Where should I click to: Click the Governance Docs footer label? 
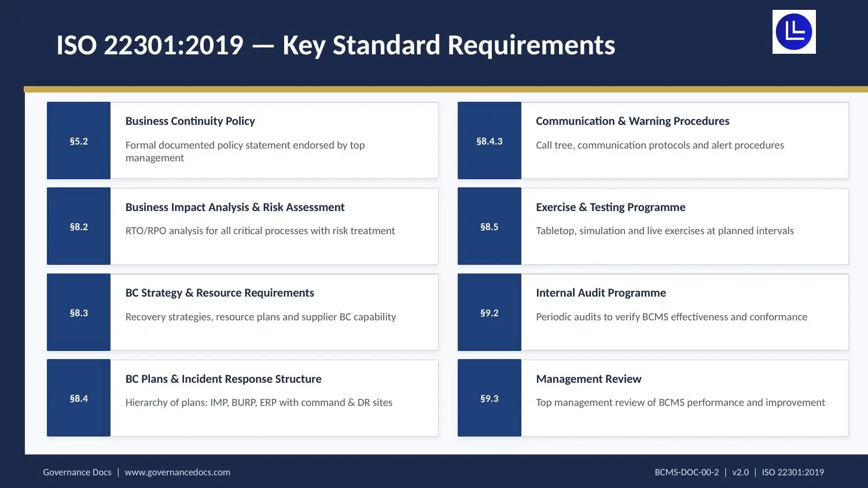(x=77, y=472)
